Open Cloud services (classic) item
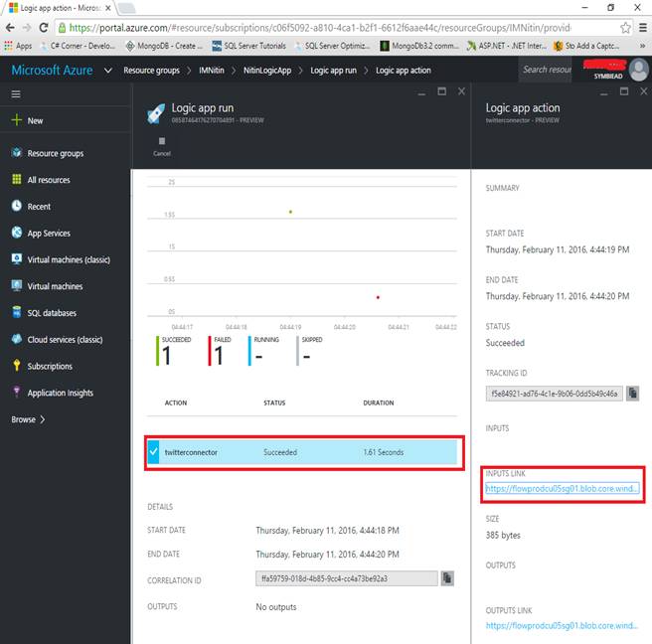 [x=65, y=340]
